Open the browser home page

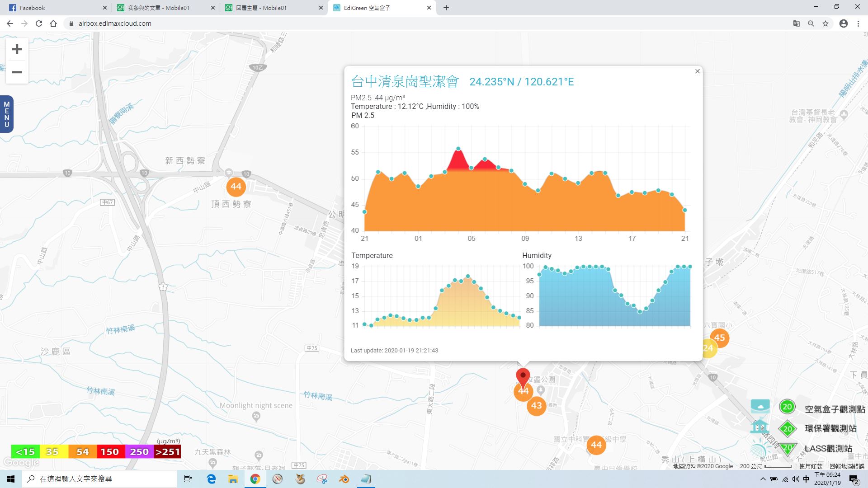(x=53, y=23)
